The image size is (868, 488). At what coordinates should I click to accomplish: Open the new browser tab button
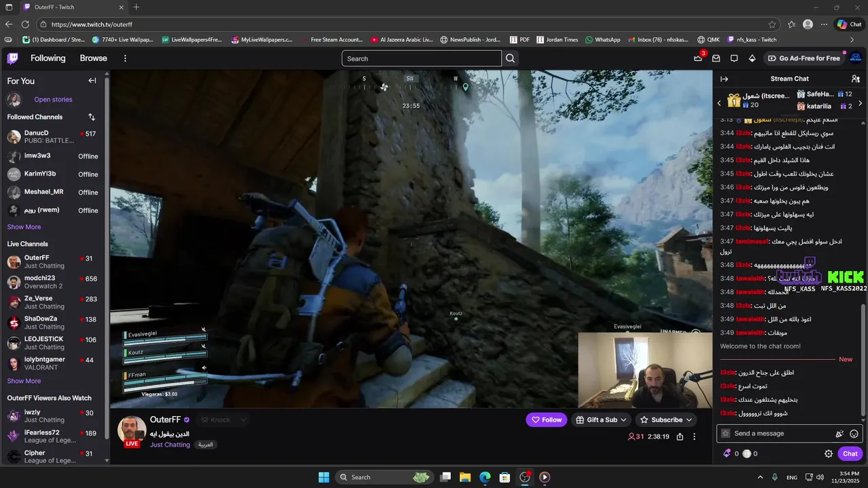coord(136,7)
